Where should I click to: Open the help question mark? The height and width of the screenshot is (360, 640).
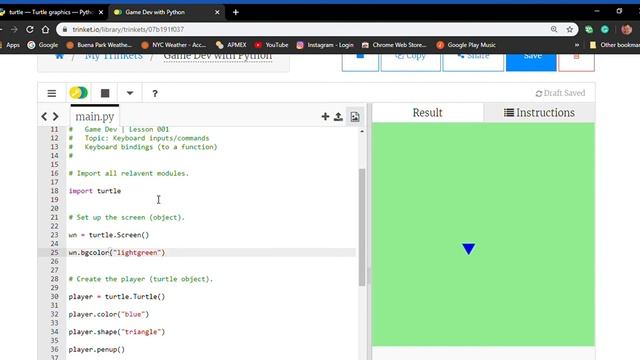click(155, 93)
